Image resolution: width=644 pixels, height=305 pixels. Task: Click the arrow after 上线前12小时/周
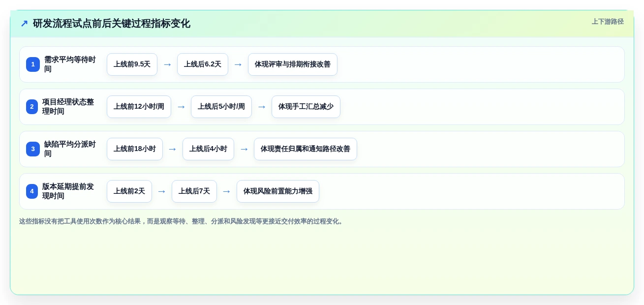tap(181, 107)
